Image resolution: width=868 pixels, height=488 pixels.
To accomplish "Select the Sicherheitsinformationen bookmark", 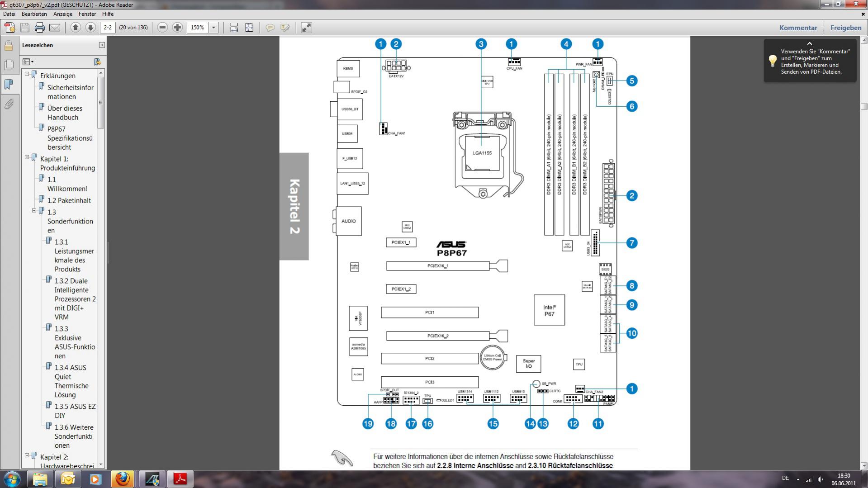I will (x=70, y=92).
